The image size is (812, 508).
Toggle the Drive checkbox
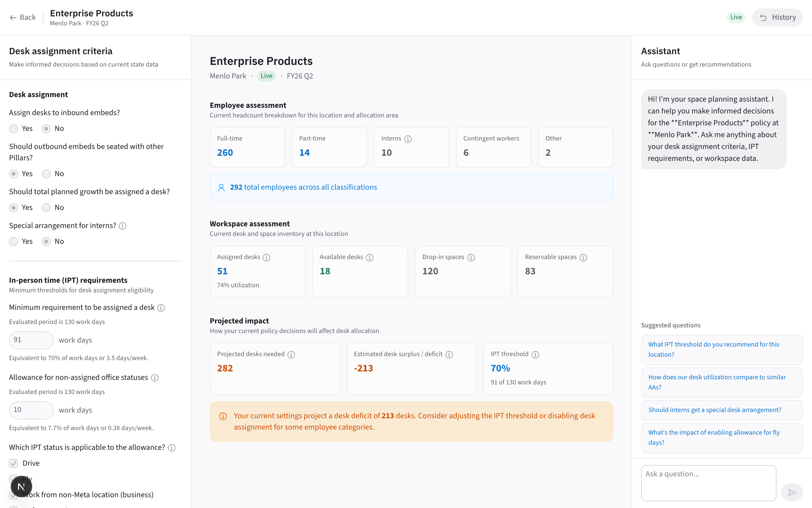14,463
